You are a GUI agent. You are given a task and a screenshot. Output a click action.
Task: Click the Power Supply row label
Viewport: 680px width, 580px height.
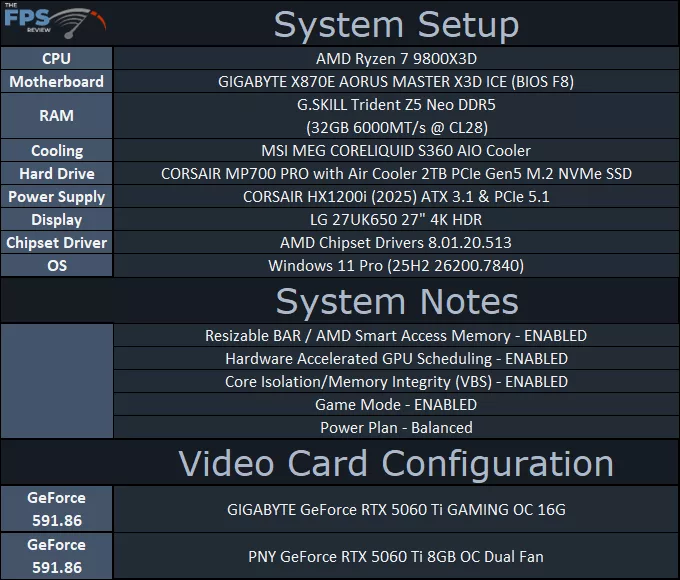pyautogui.click(x=56, y=197)
